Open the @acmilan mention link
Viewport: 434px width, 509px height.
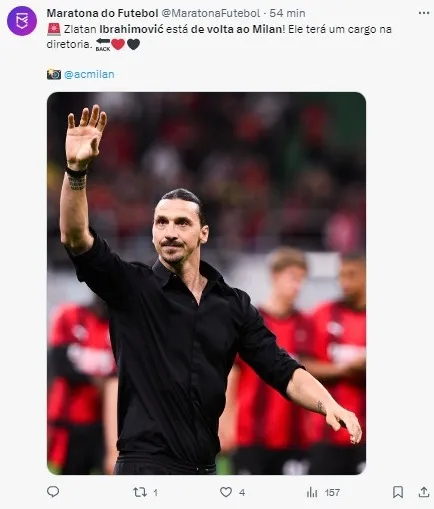89,74
